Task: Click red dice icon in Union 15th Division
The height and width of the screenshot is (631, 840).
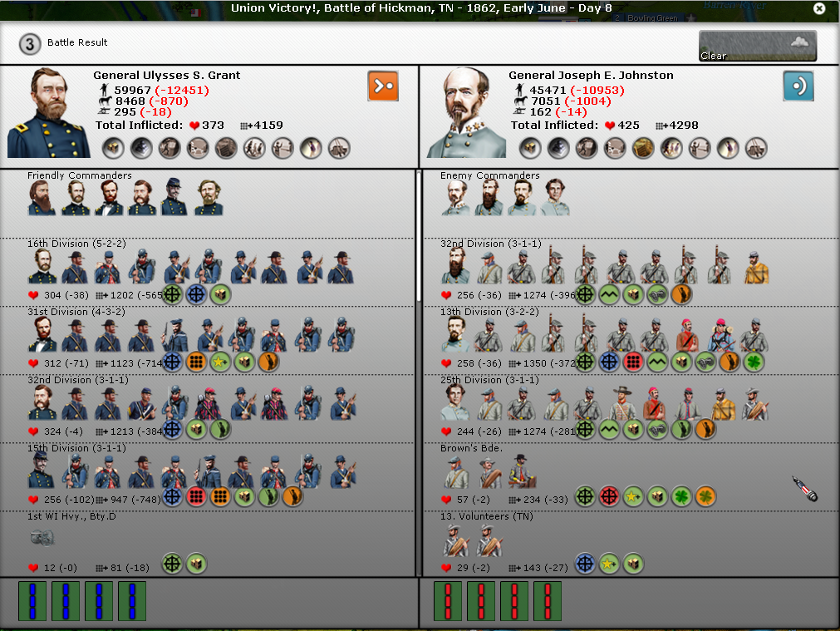Action: [x=196, y=497]
